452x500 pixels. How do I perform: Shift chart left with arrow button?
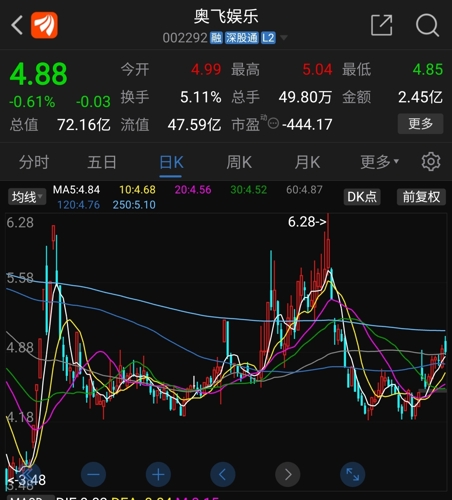(x=223, y=474)
